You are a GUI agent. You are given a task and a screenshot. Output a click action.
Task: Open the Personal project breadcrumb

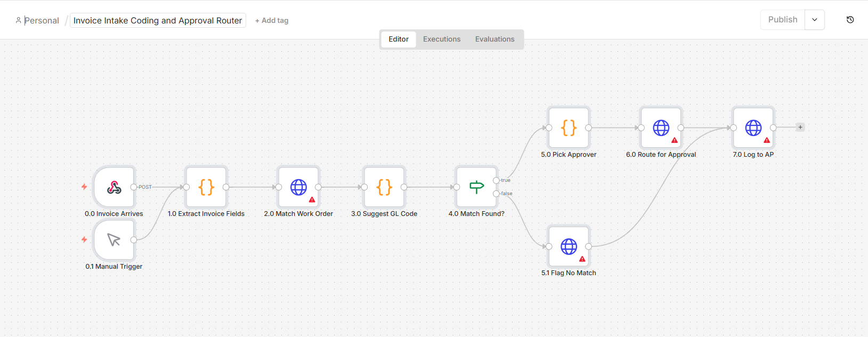click(x=42, y=20)
